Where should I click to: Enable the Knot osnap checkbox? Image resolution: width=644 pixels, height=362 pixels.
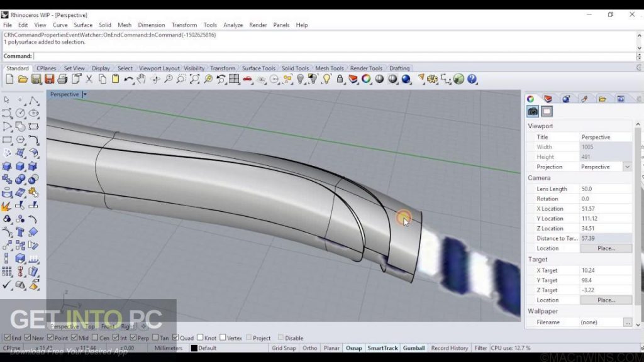click(x=200, y=337)
